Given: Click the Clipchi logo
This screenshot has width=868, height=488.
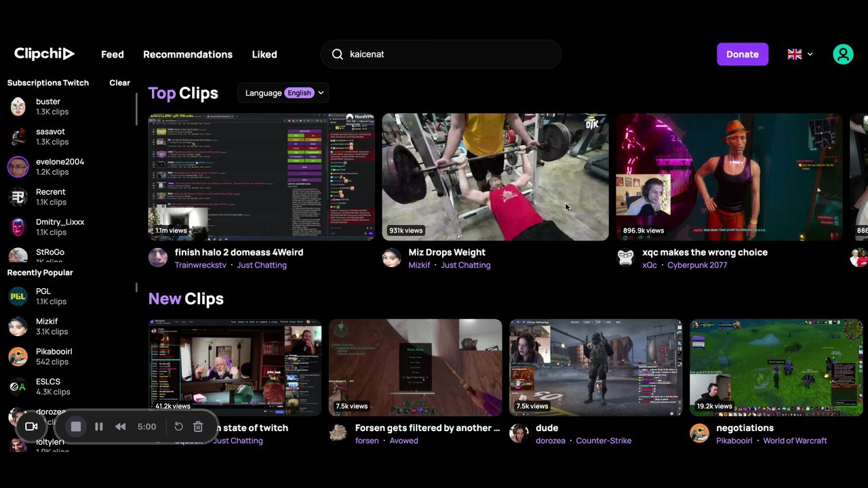Looking at the screenshot, I should (44, 54).
